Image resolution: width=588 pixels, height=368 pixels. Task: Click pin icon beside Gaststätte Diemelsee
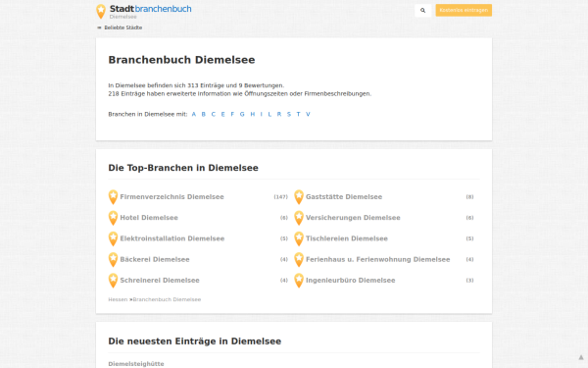point(299,197)
